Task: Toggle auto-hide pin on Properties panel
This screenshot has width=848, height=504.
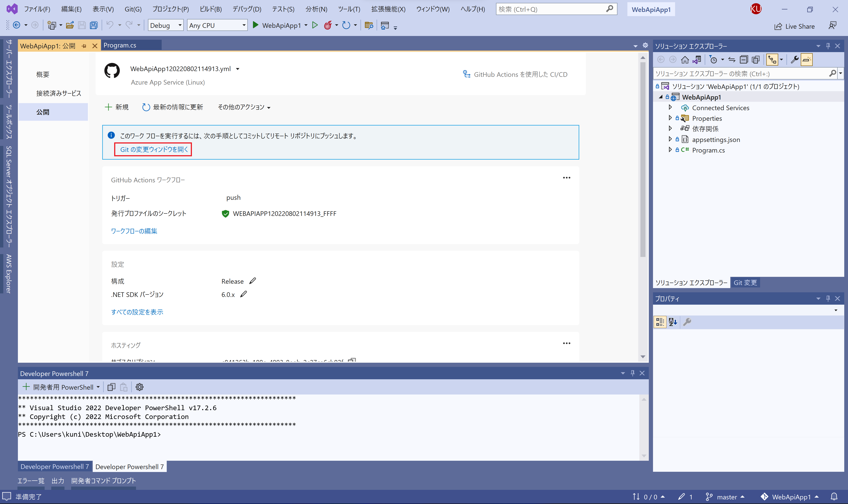Action: [828, 298]
